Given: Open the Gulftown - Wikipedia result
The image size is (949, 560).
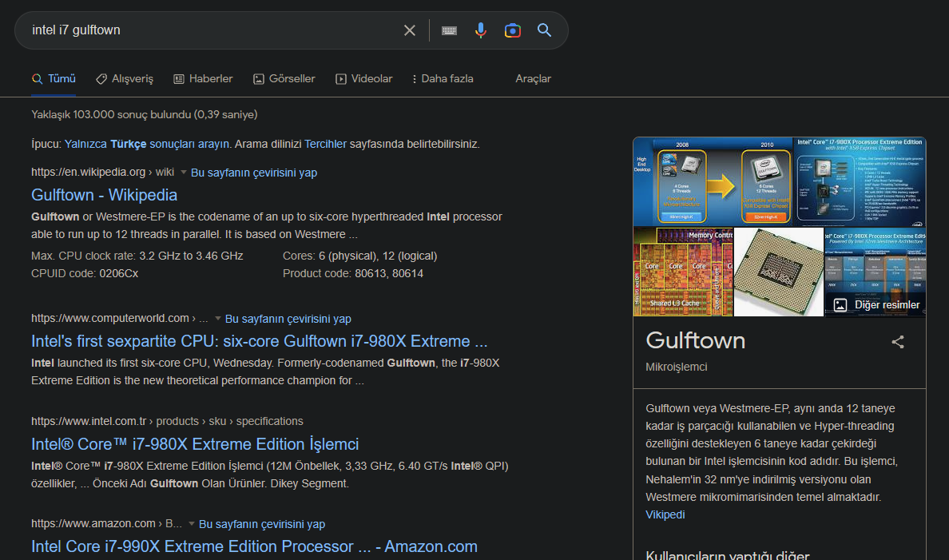Looking at the screenshot, I should 104,195.
